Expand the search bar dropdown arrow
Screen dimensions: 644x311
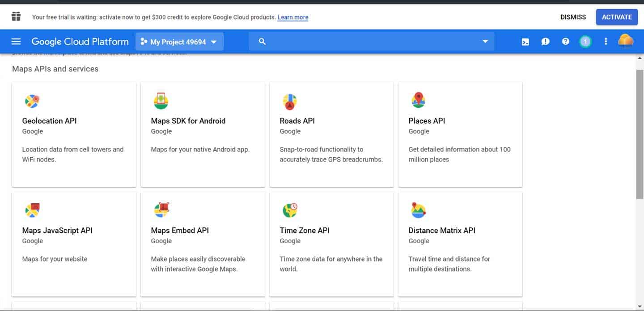click(485, 42)
